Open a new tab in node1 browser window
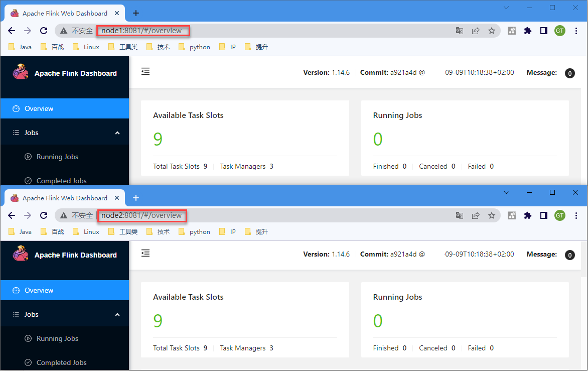The image size is (588, 371). click(135, 13)
